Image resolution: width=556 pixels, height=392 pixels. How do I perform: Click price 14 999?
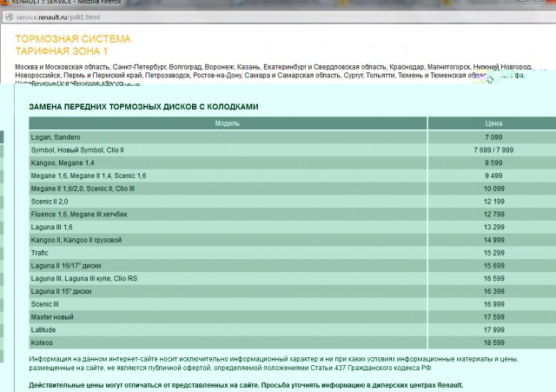tap(494, 240)
